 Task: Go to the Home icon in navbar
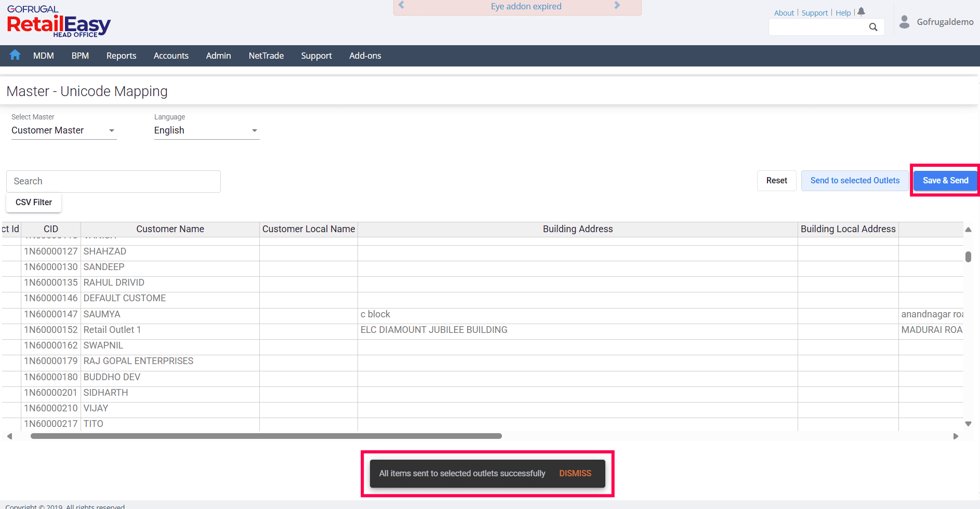[x=15, y=55]
